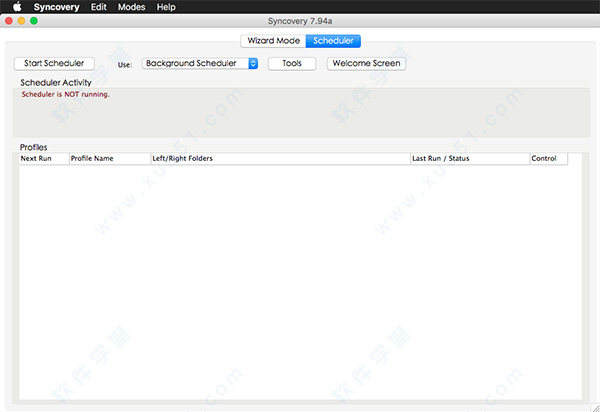
Task: Sort by Profile Name column header
Action: coord(110,158)
